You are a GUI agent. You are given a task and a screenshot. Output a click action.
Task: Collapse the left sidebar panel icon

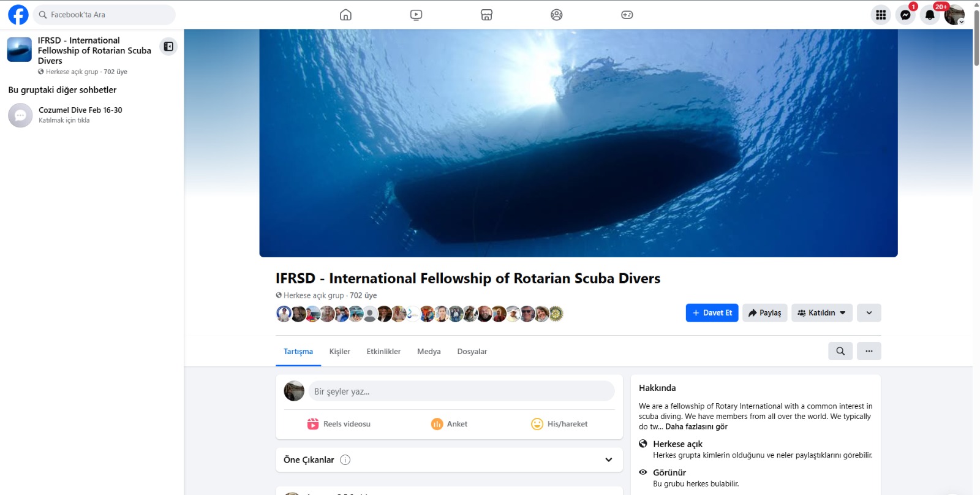[168, 47]
